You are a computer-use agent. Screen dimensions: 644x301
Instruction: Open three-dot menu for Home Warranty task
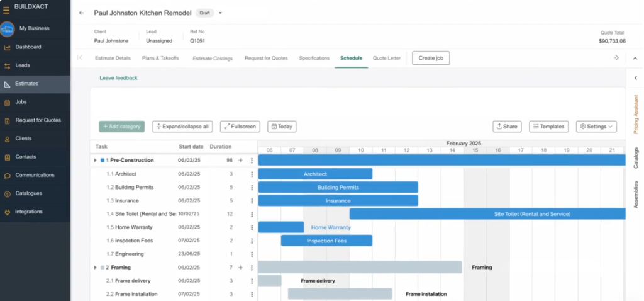(252, 227)
